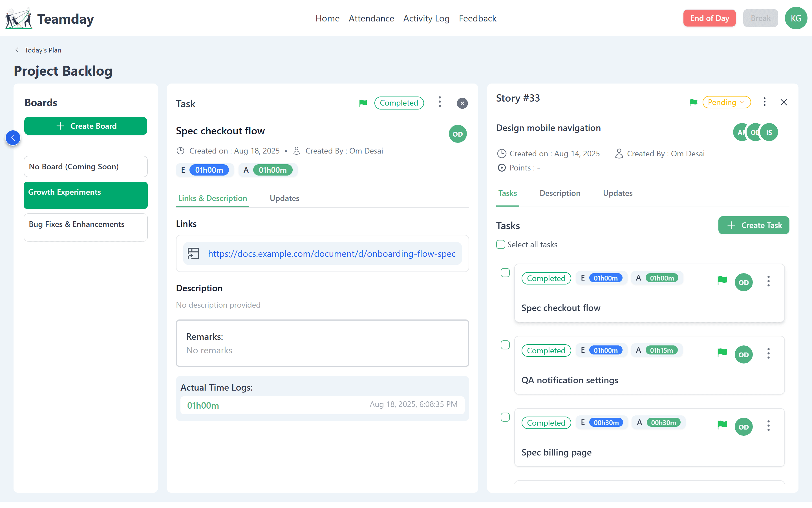The height and width of the screenshot is (508, 812).
Task: Open the Pending status dropdown
Action: tap(727, 102)
